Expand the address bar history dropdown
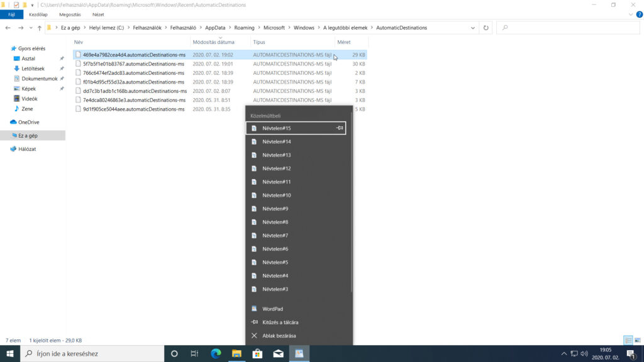The width and height of the screenshot is (644, 362). click(x=473, y=28)
